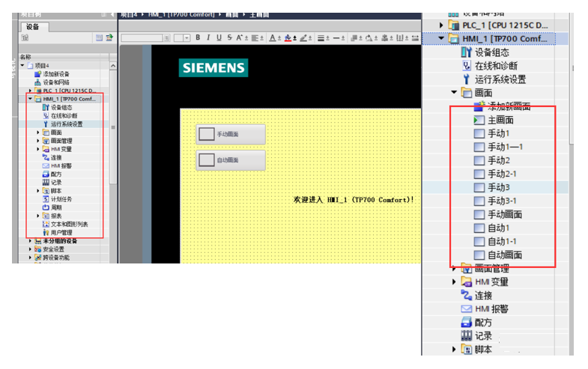Select the 欢迎进入 HMI_1 welcome text
The height and width of the screenshot is (369, 588).
click(x=354, y=200)
